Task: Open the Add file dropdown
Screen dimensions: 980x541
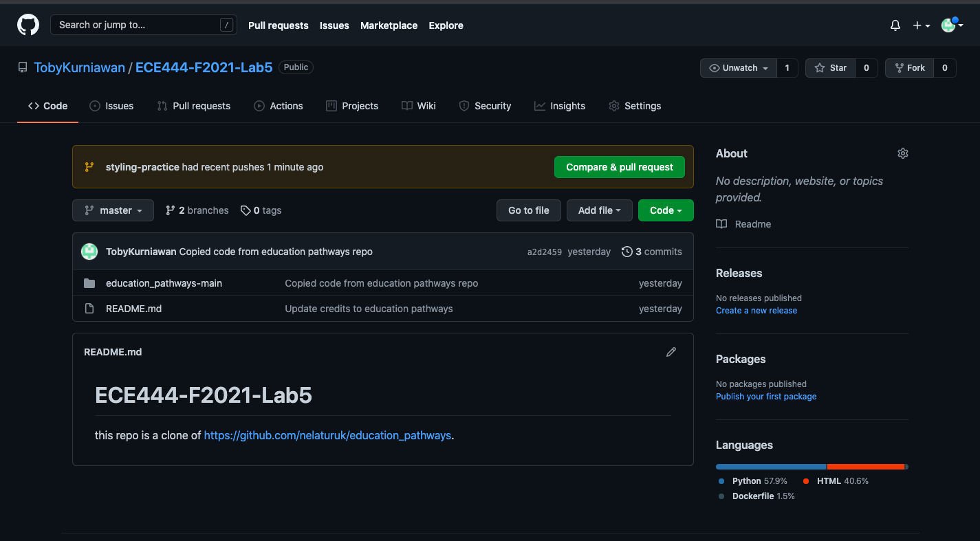Action: point(599,210)
